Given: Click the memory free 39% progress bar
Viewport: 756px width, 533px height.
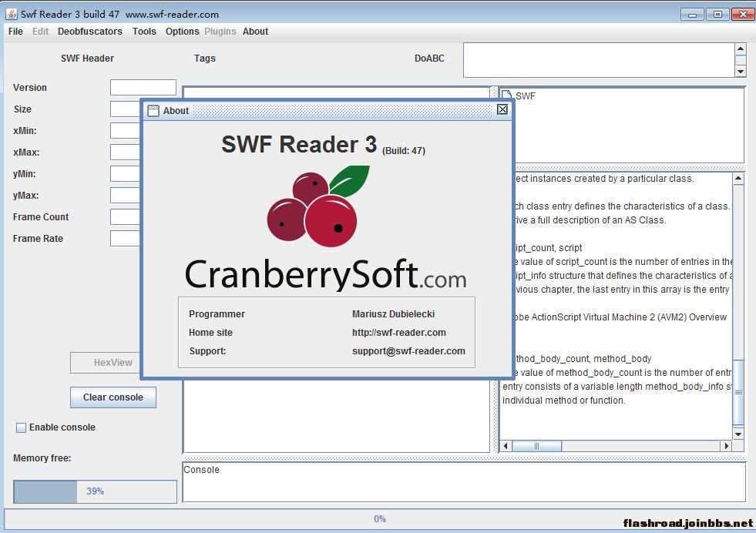Looking at the screenshot, I should [95, 491].
